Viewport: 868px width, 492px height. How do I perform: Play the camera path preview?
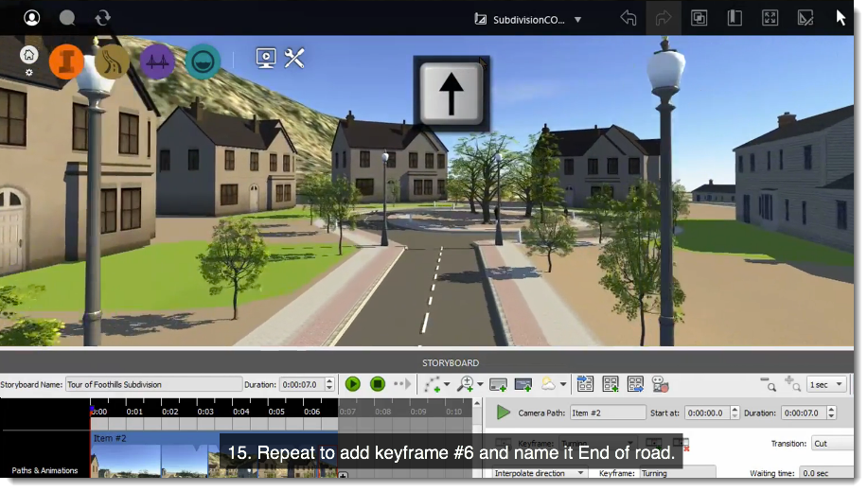(503, 413)
